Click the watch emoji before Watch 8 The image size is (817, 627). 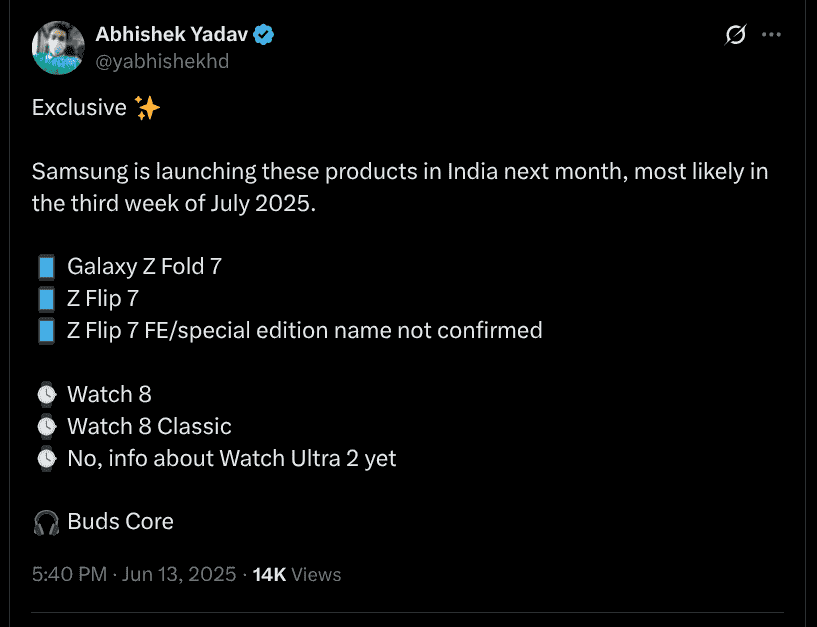[x=46, y=393]
